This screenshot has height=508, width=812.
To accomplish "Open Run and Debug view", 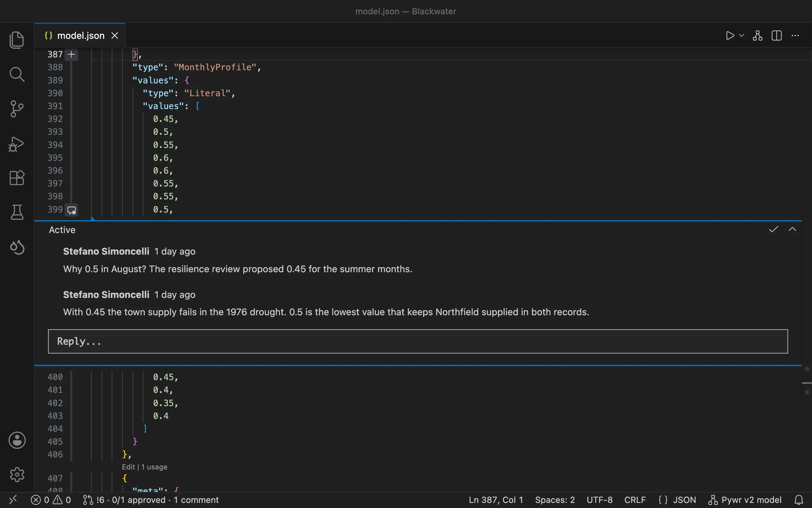I will (17, 144).
